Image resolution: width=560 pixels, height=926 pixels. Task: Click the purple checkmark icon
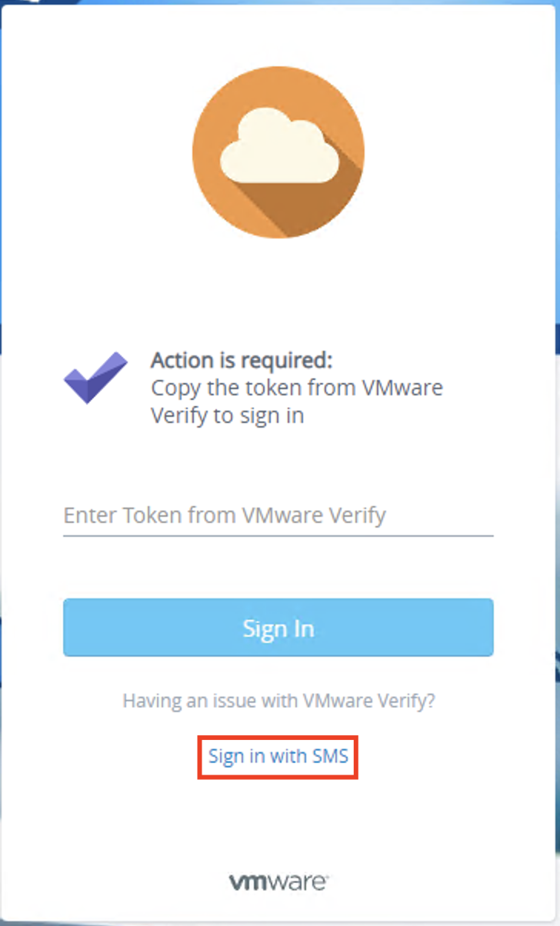[x=95, y=377]
